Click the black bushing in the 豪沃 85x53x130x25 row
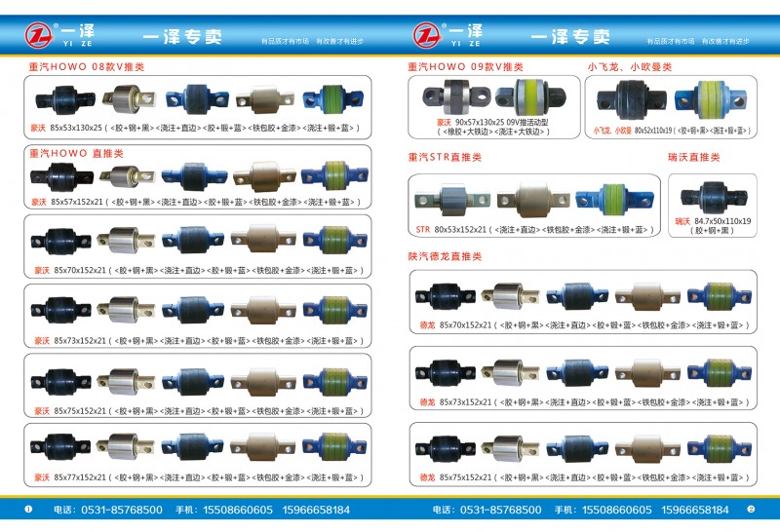 [65, 99]
